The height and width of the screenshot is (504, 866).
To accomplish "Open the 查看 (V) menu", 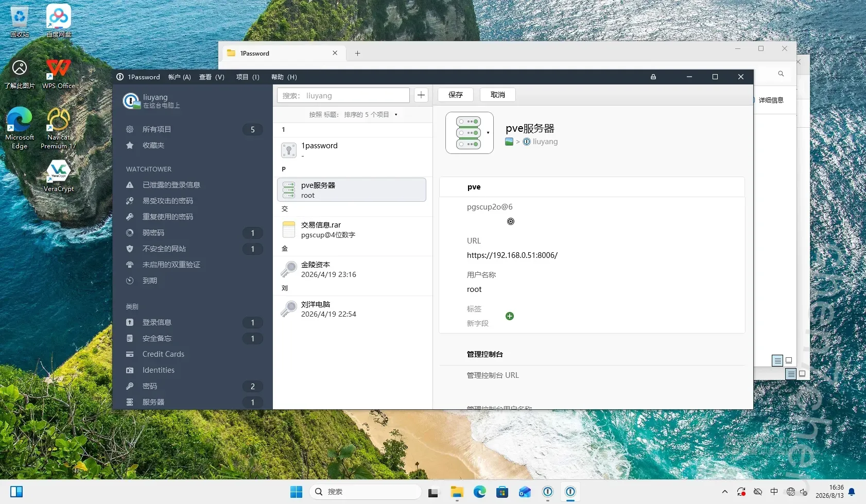I will (212, 77).
